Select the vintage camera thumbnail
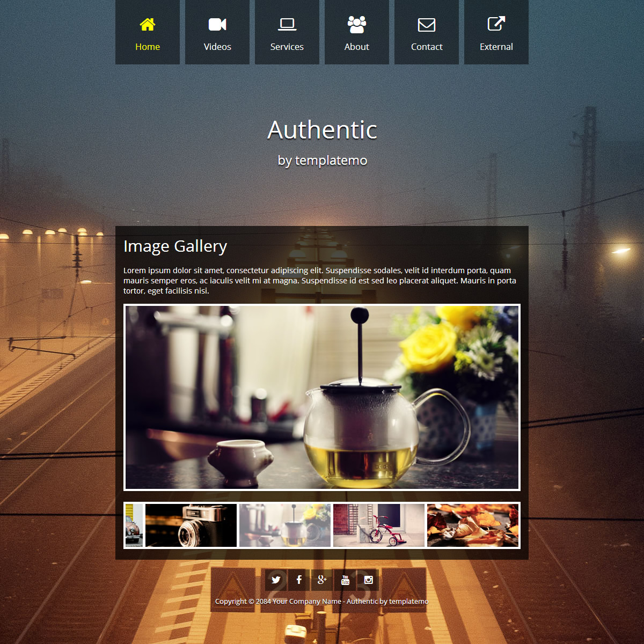 (191, 525)
